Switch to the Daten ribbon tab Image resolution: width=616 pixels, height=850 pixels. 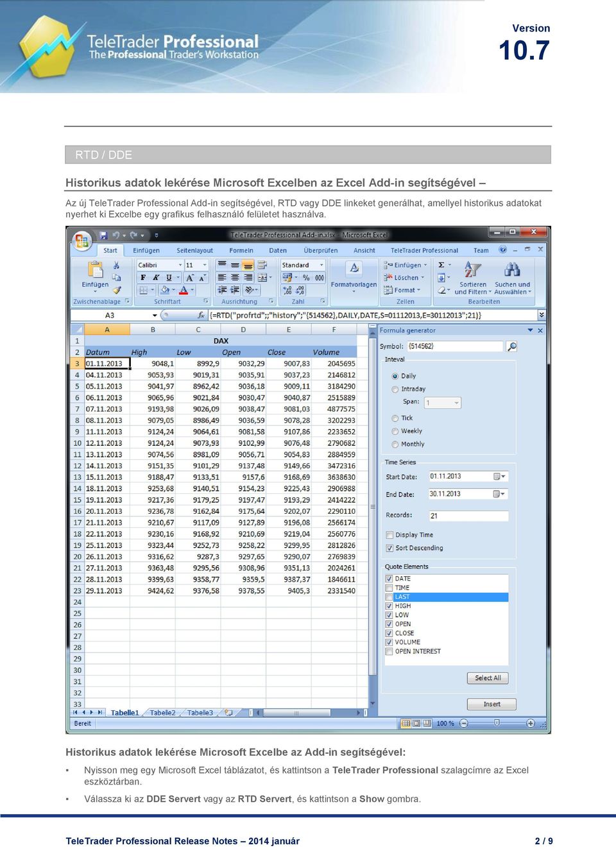(x=278, y=250)
